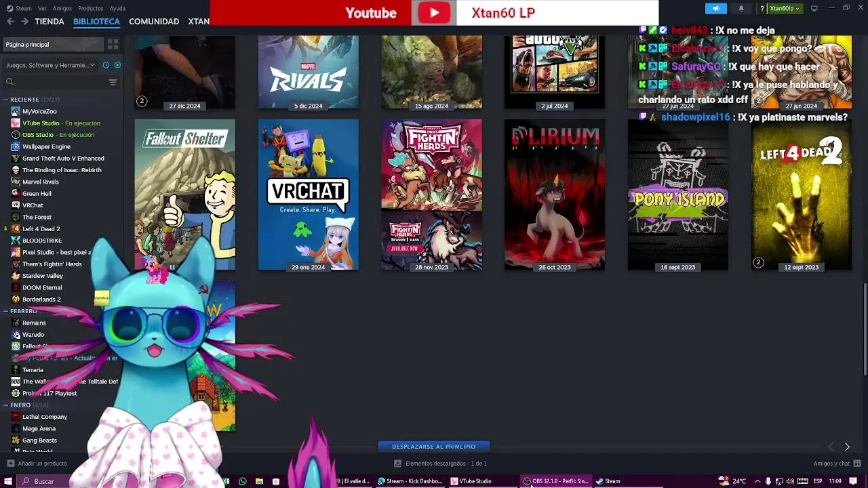The height and width of the screenshot is (488, 868).
Task: Open the Delirium game cover
Action: coord(555,195)
